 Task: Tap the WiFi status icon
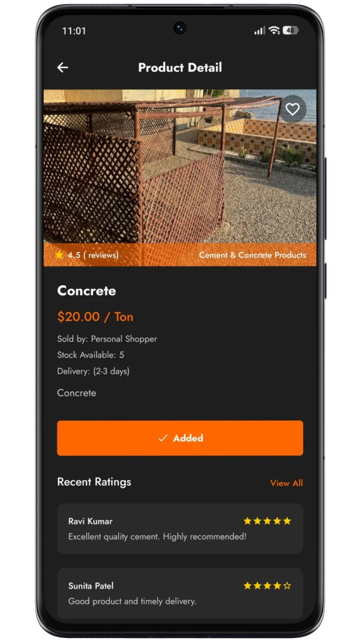click(x=275, y=31)
